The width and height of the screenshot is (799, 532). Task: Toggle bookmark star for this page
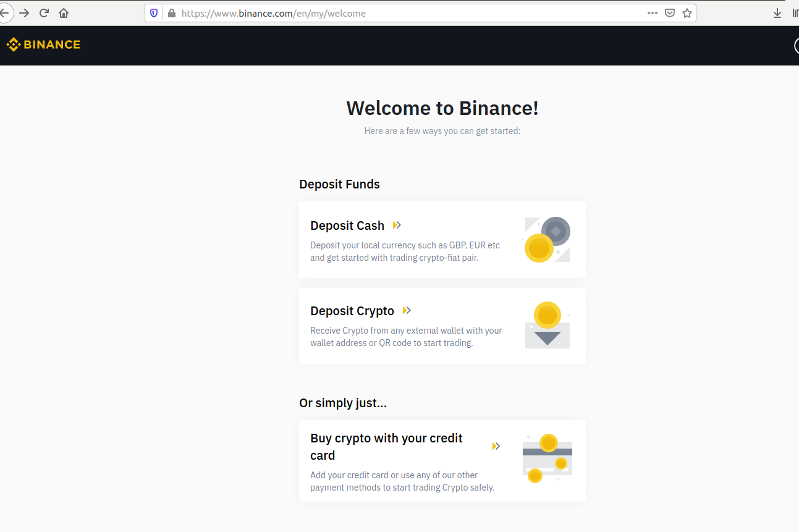tap(687, 13)
